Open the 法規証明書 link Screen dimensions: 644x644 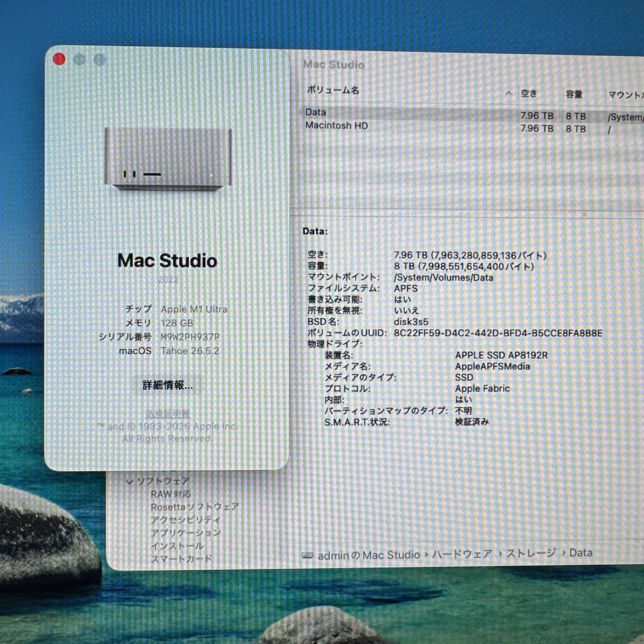[168, 414]
